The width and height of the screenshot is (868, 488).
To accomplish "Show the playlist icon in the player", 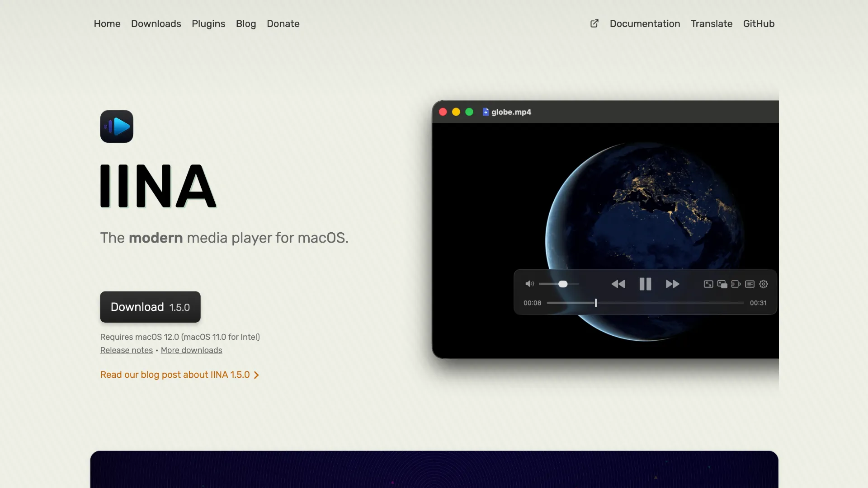I will pyautogui.click(x=750, y=284).
